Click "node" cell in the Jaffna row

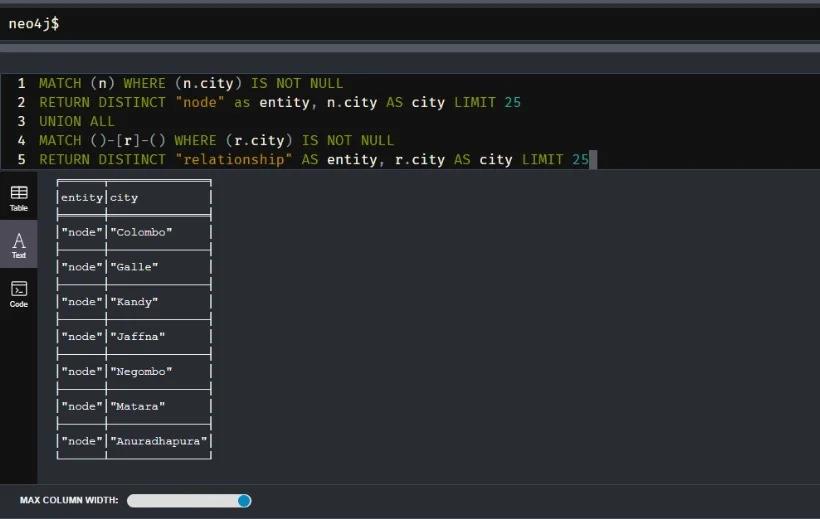[82, 336]
